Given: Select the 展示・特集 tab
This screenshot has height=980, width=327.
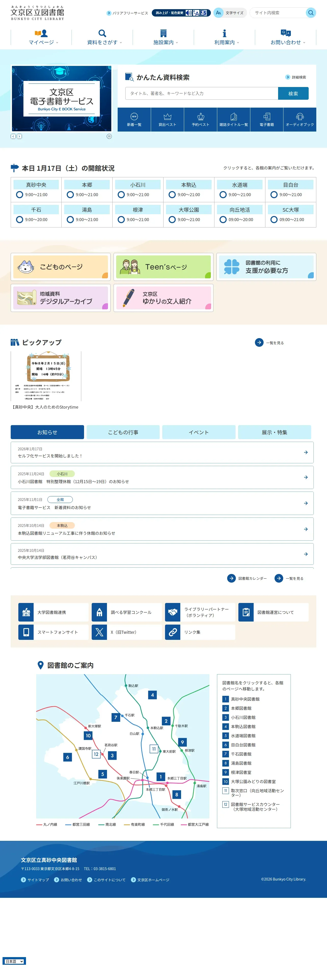Looking at the screenshot, I should tap(275, 432).
